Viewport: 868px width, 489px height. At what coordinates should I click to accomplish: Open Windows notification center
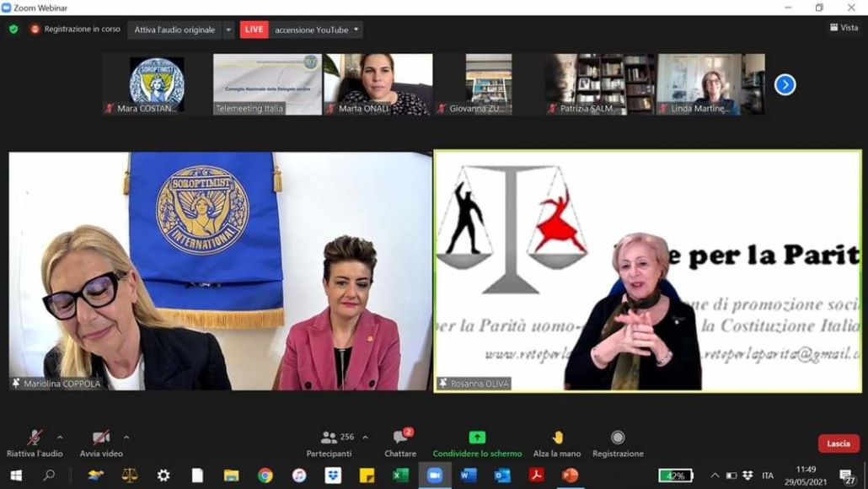click(846, 476)
